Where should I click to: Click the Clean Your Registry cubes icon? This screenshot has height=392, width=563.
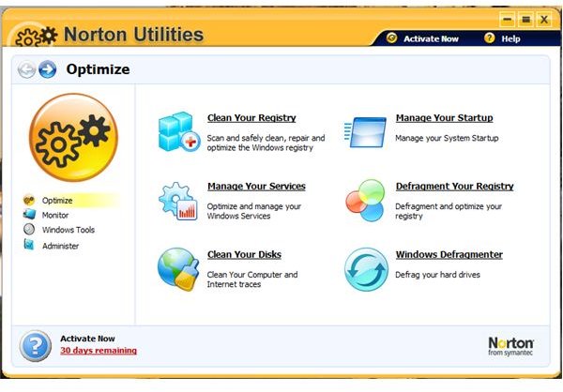[x=179, y=131]
